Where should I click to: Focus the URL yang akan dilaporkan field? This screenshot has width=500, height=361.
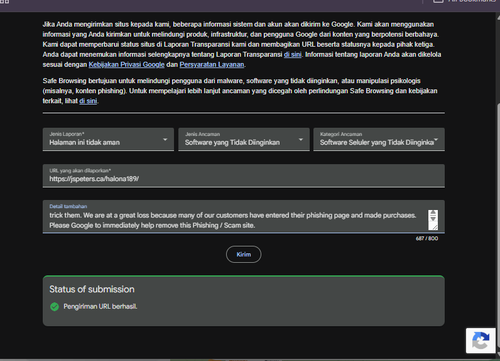244,176
